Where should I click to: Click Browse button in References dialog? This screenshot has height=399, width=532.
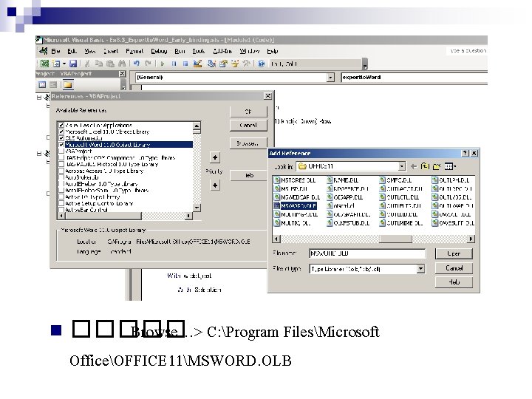(248, 143)
